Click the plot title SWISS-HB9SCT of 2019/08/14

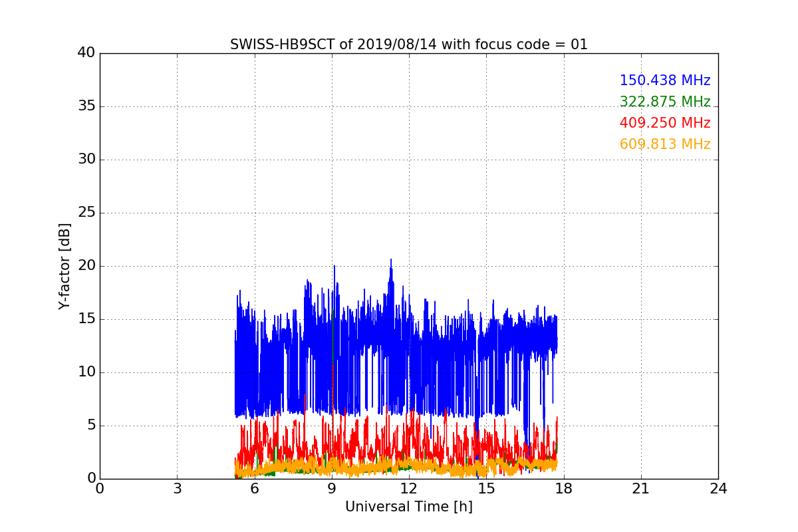click(x=408, y=45)
